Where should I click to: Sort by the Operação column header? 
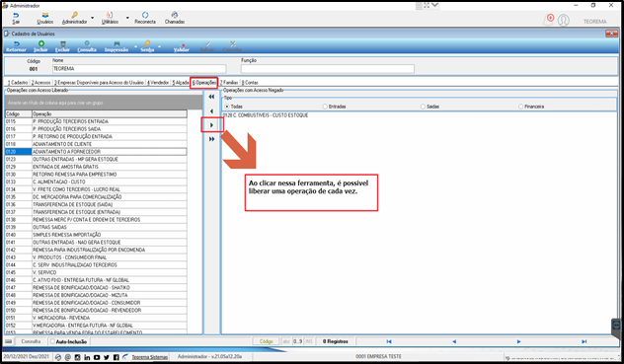109,113
